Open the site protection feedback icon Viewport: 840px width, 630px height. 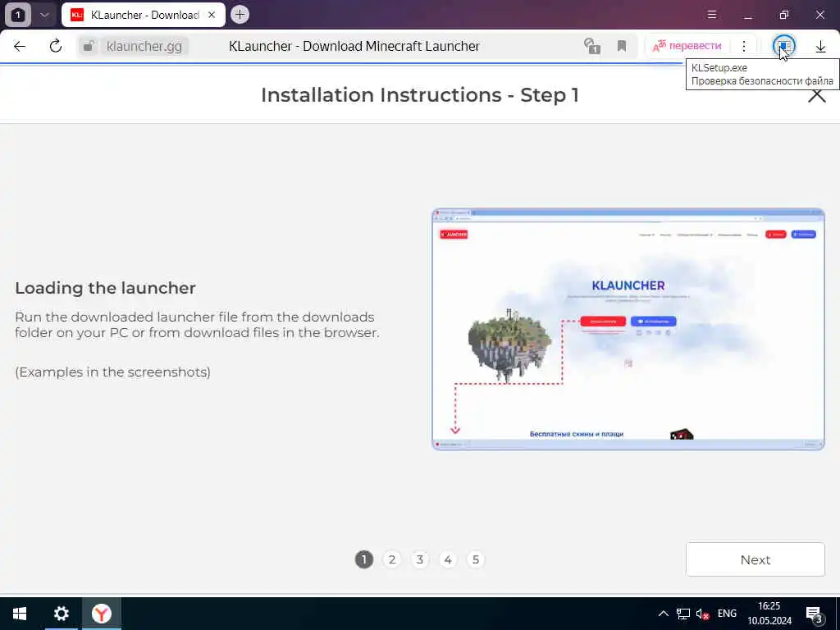click(591, 46)
